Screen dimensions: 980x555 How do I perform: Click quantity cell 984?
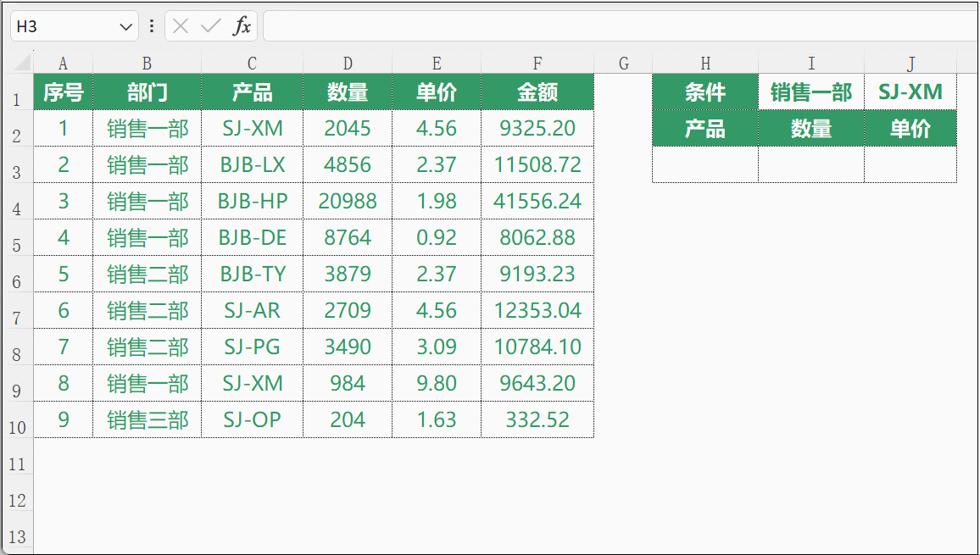pyautogui.click(x=348, y=383)
